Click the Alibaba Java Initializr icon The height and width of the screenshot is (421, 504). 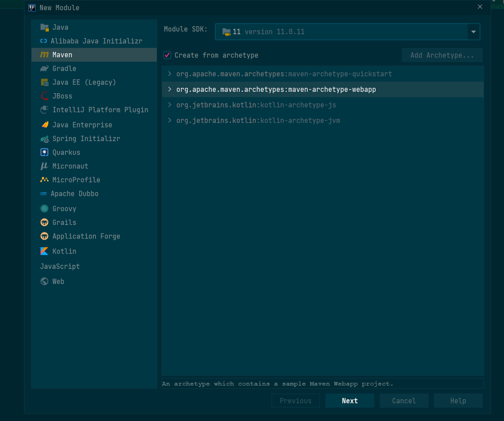(44, 41)
